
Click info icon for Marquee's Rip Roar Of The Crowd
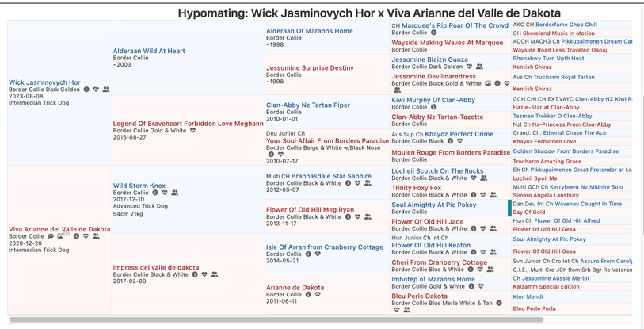click(x=434, y=32)
